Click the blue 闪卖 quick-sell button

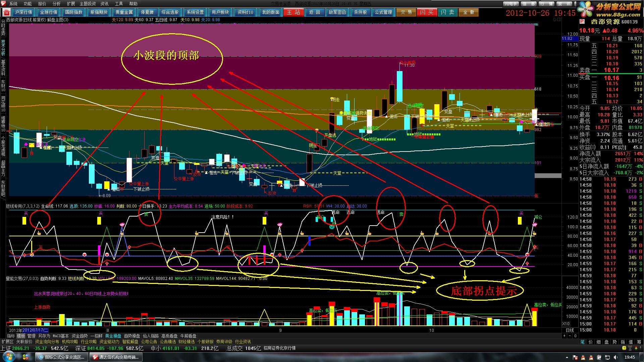coord(447,12)
